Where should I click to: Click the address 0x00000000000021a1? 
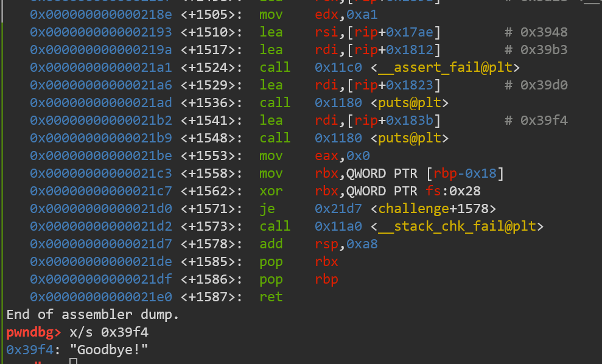point(101,67)
